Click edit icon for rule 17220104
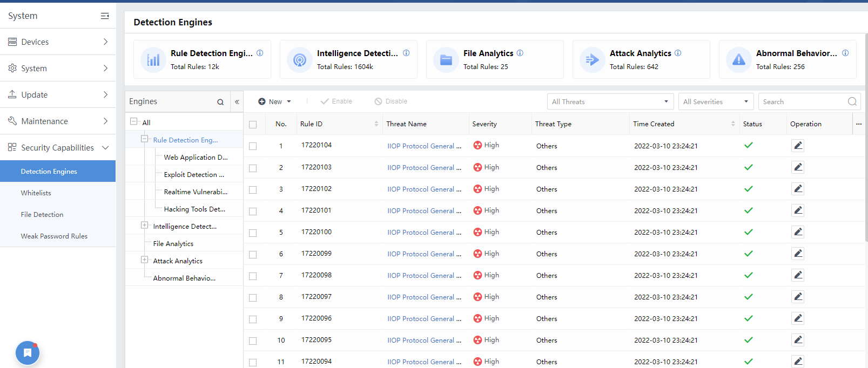The height and width of the screenshot is (368, 868). pos(797,146)
